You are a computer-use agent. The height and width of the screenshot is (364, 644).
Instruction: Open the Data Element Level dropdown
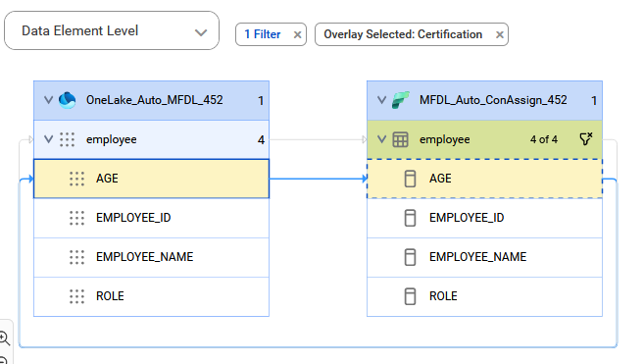[x=112, y=30]
